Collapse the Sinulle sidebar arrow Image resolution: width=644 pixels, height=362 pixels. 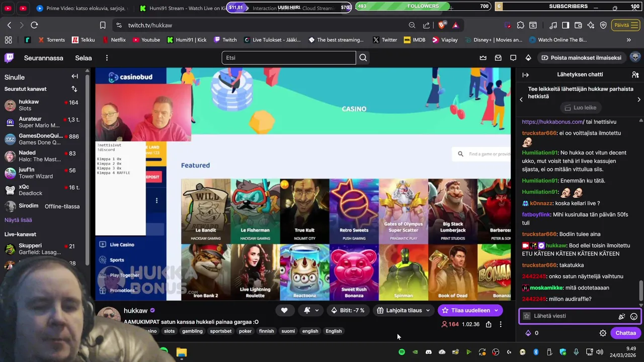[x=74, y=76]
